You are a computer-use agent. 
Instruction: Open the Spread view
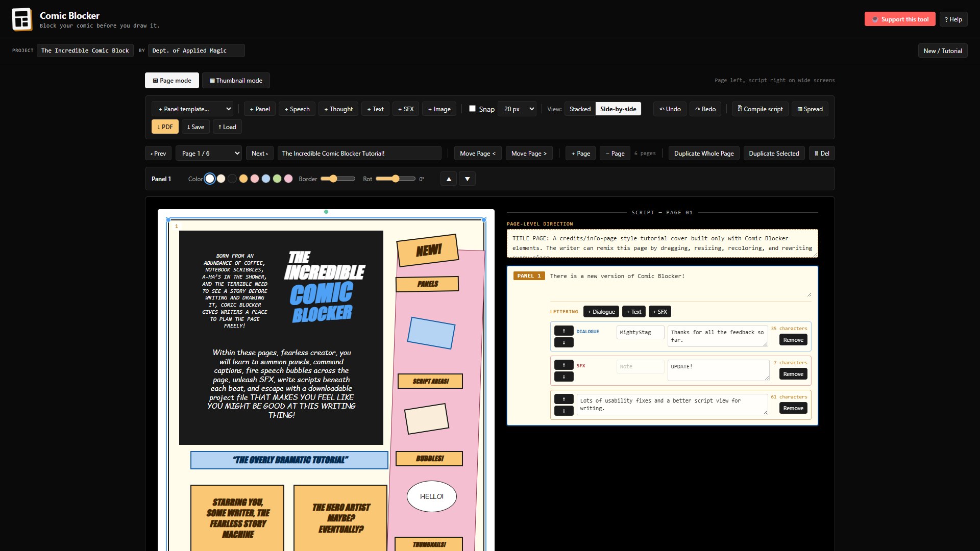[x=810, y=109]
